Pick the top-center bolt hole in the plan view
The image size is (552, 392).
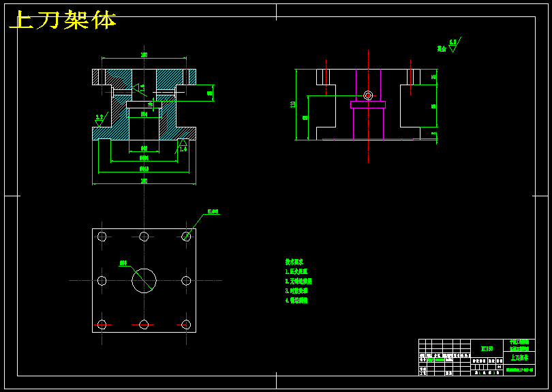[x=144, y=237]
